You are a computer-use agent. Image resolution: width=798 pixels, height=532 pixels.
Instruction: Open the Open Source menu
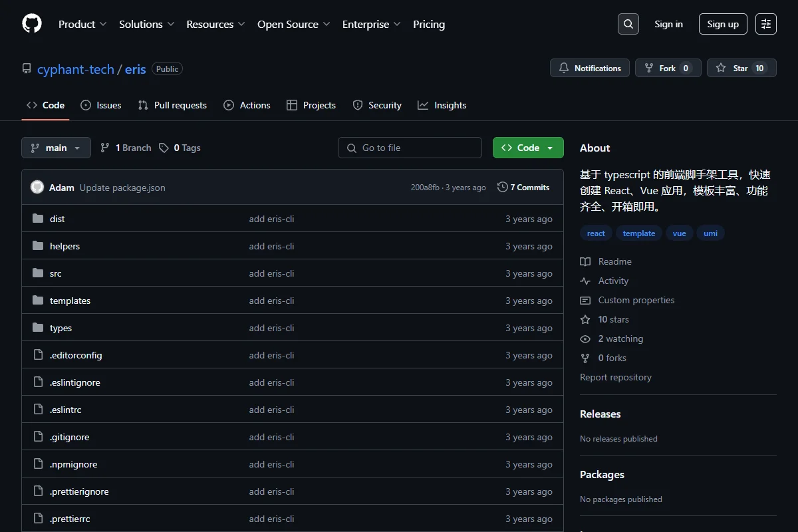293,24
